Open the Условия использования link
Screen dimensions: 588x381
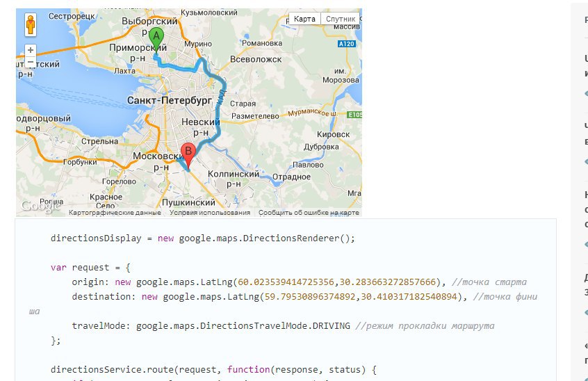pyautogui.click(x=210, y=213)
